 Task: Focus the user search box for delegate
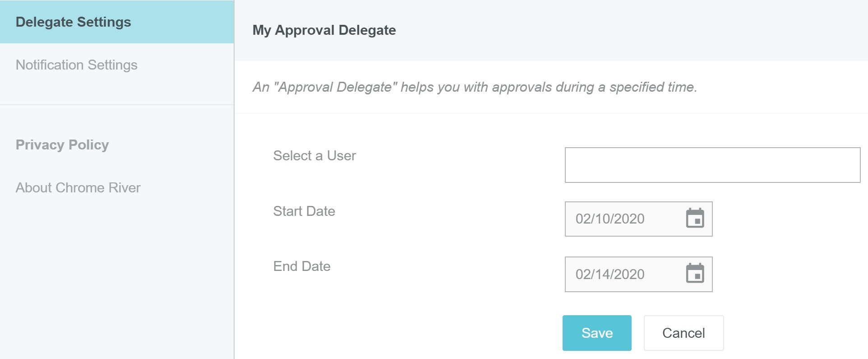point(712,165)
